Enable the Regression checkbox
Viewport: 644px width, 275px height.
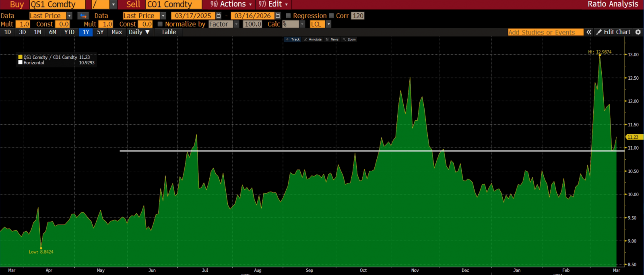pos(288,16)
